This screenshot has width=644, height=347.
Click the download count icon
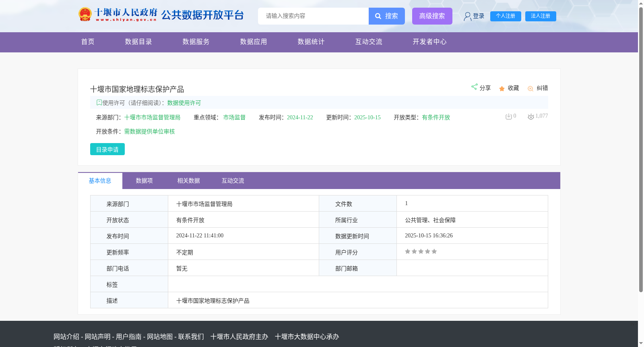pos(509,116)
